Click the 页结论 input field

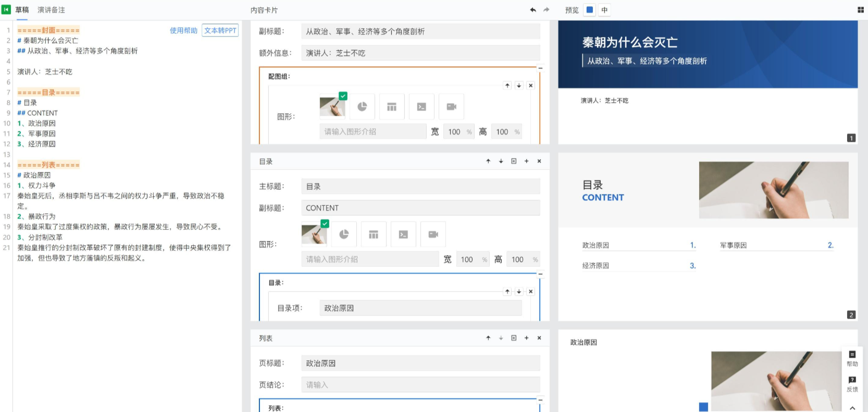coord(420,384)
